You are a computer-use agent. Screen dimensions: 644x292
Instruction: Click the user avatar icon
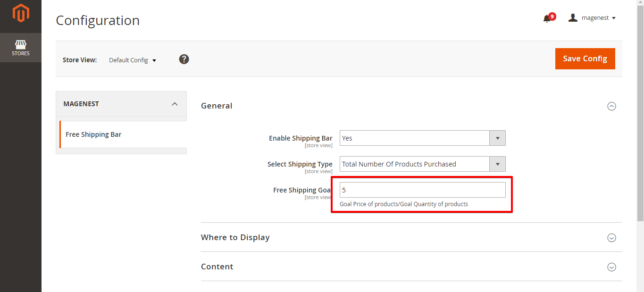point(573,18)
